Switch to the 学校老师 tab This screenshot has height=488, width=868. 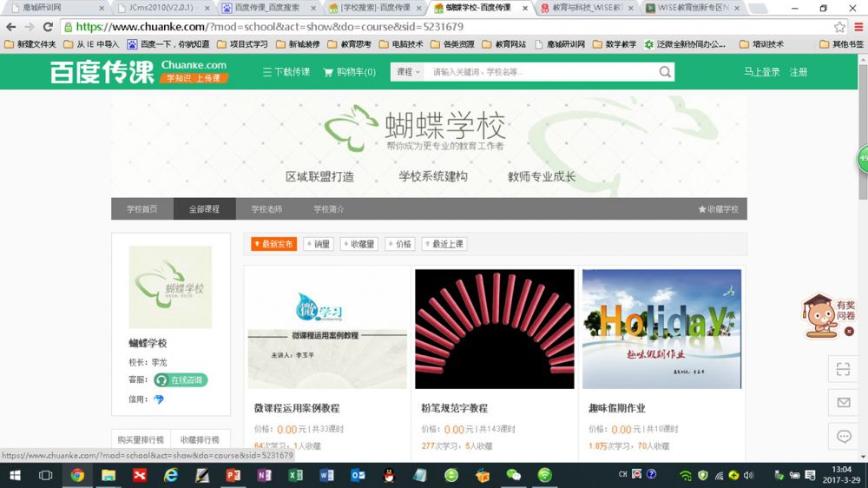point(266,209)
